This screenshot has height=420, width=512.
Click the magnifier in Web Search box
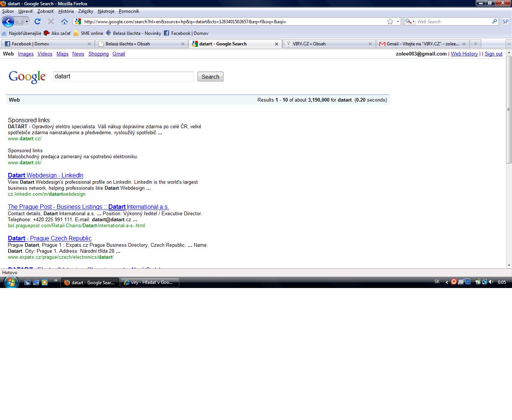494,21
